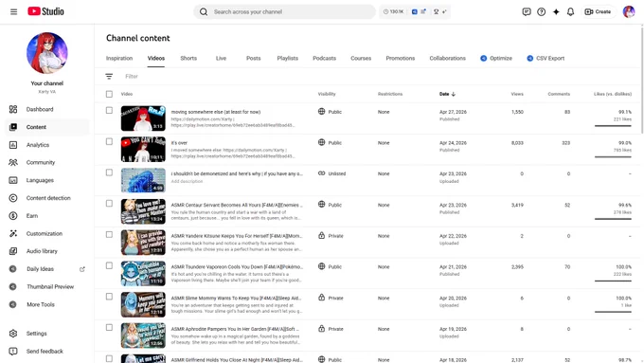Viewport: 644px width, 363px height.
Task: Open the "moving somewhere else" video title
Action: click(216, 112)
